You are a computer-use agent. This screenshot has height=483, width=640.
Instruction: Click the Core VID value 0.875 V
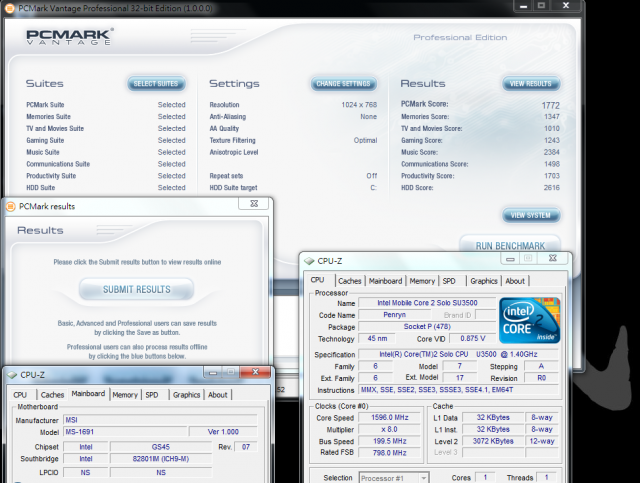click(x=473, y=338)
